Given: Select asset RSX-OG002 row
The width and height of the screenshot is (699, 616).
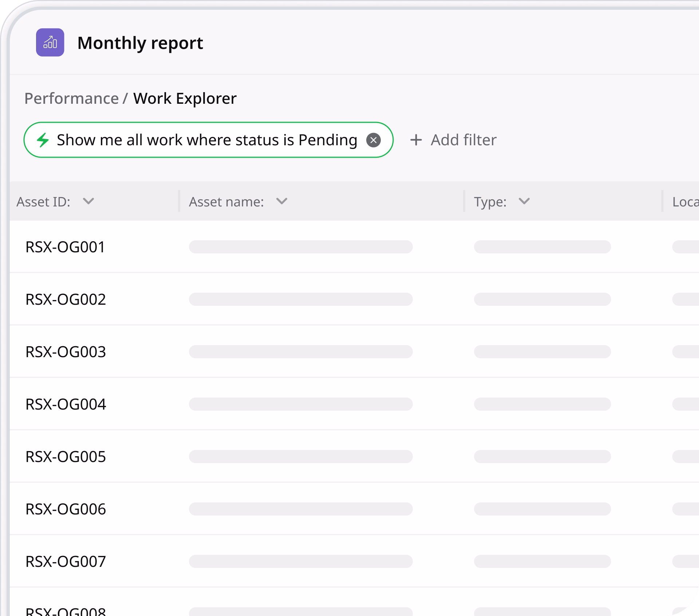Looking at the screenshot, I should pyautogui.click(x=66, y=299).
